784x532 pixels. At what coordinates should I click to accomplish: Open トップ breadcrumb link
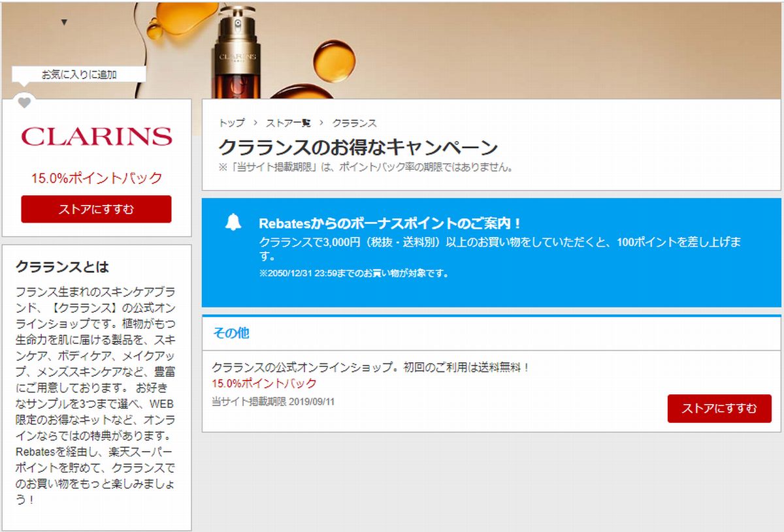(x=231, y=123)
